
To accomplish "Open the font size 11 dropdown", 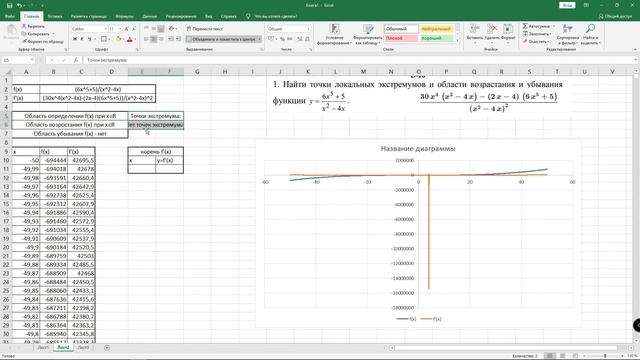I will pos(120,29).
